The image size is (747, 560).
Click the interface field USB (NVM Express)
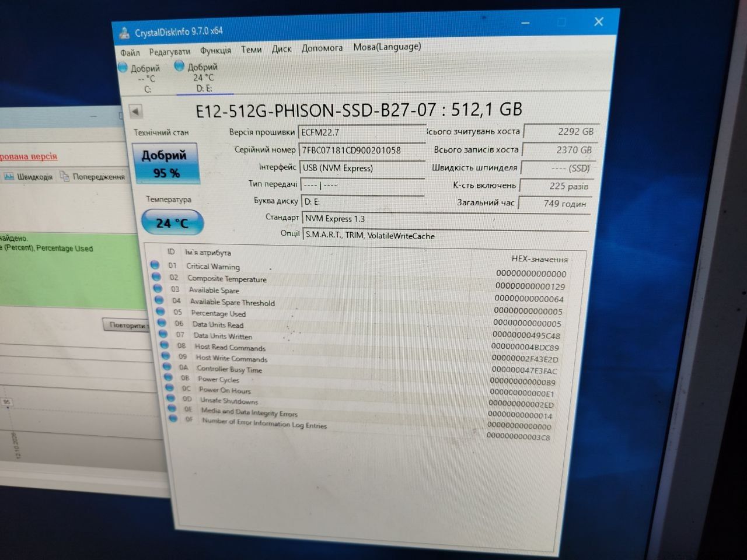tap(362, 168)
